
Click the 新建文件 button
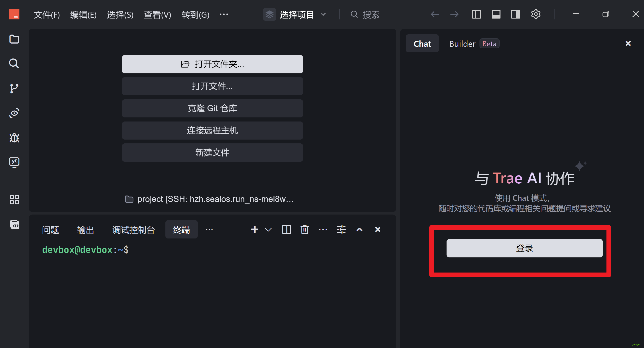tap(212, 152)
